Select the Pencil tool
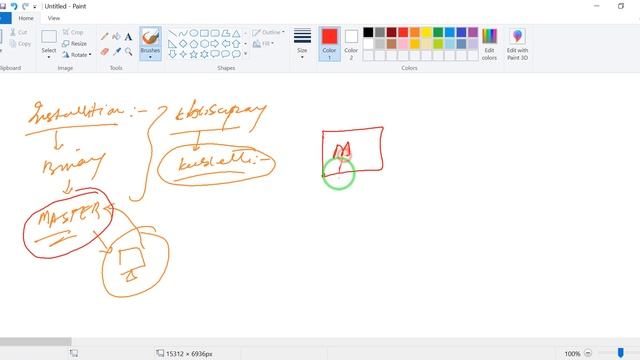Viewport: 640px width, 360px height. [104, 37]
